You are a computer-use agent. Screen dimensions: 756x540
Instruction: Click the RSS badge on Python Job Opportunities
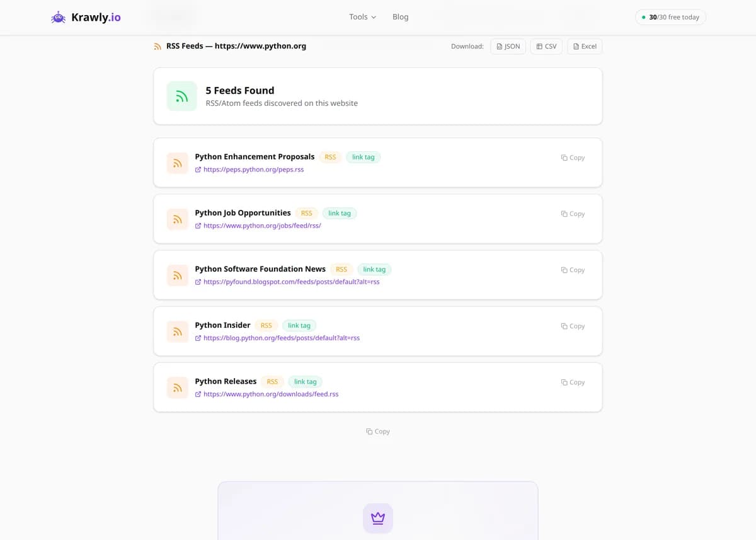coord(307,213)
